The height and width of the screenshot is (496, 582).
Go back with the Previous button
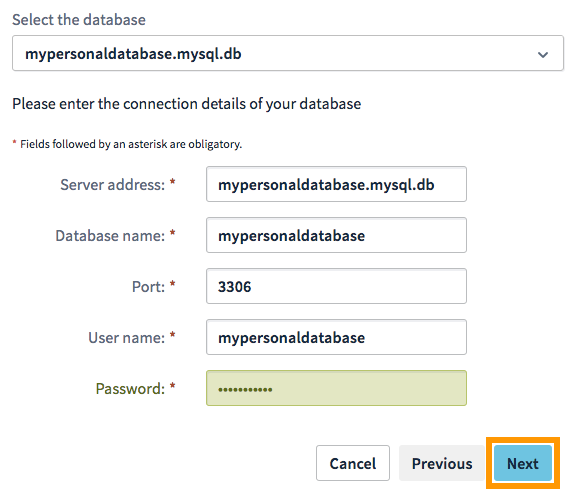442,463
